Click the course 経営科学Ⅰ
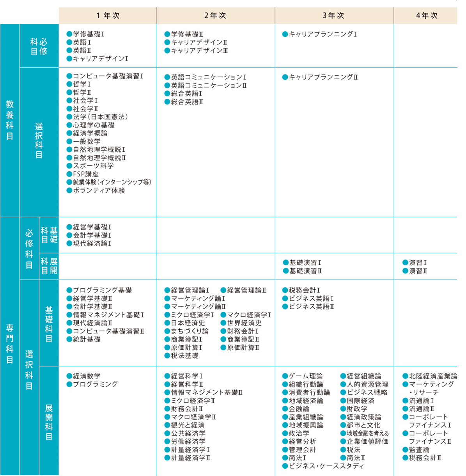This screenshot has height=476, width=466. (184, 376)
